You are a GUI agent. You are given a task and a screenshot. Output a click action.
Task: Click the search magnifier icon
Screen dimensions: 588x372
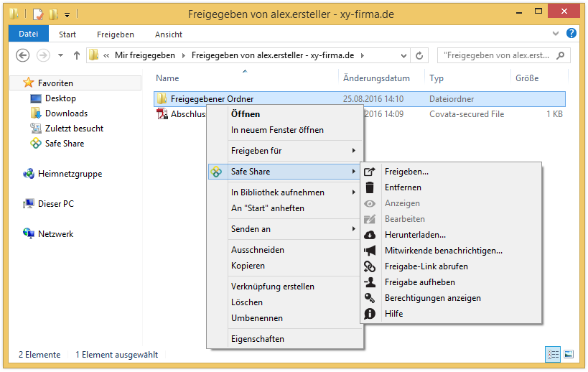point(561,55)
